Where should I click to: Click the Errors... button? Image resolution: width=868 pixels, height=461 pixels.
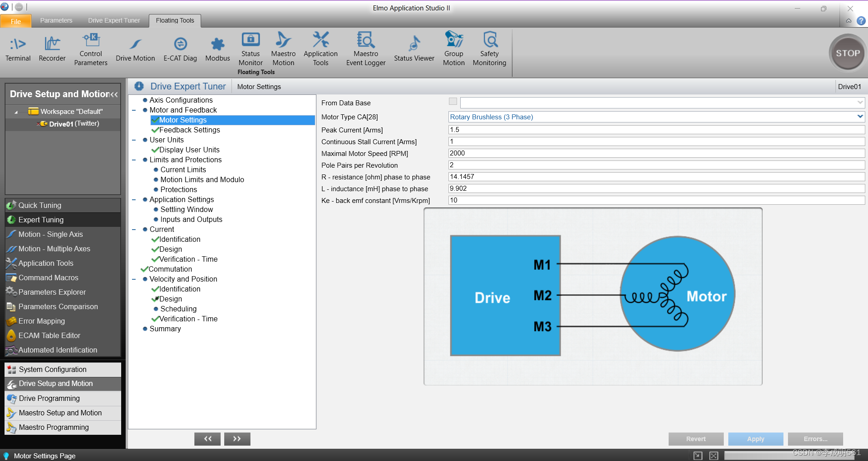(815, 439)
